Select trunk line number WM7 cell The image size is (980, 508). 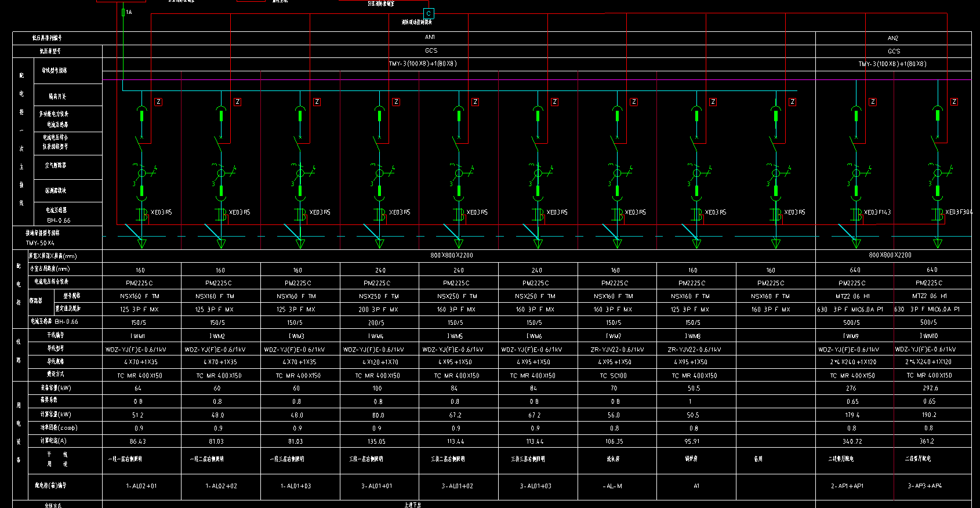coord(614,336)
